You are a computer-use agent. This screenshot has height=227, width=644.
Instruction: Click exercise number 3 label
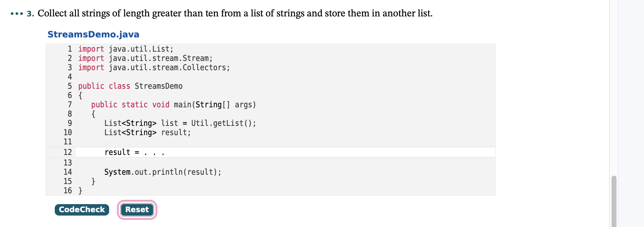(30, 14)
